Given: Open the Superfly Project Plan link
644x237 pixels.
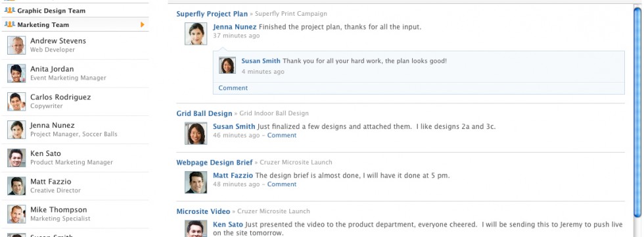Looking at the screenshot, I should (x=212, y=14).
